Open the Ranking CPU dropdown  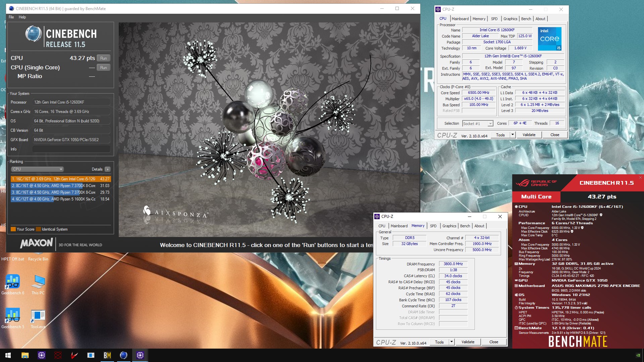point(37,169)
